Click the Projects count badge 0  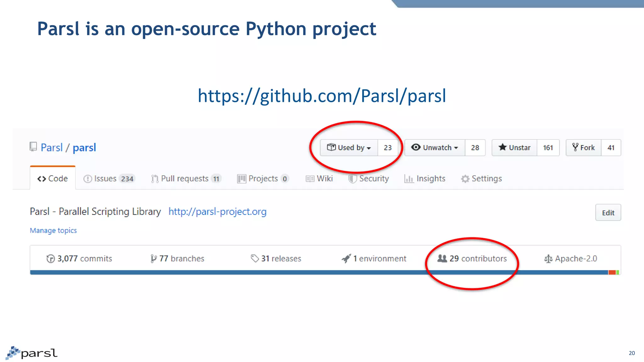point(285,179)
